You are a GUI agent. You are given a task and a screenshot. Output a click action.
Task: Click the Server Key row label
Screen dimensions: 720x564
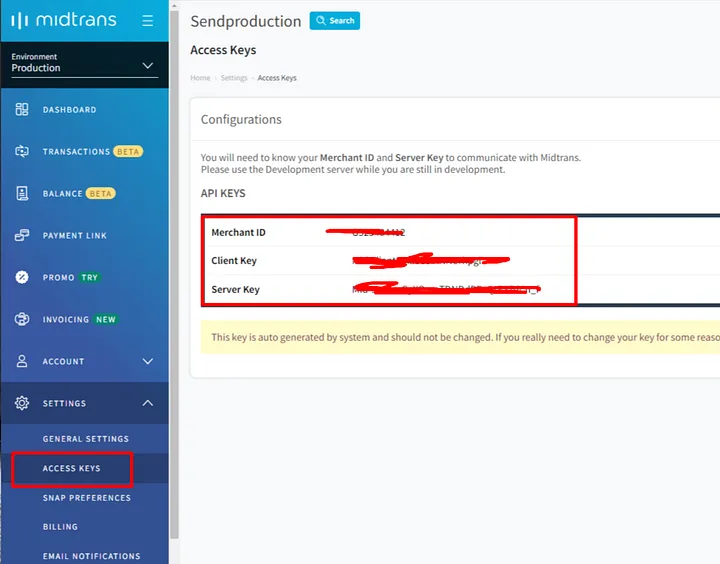pyautogui.click(x=236, y=289)
